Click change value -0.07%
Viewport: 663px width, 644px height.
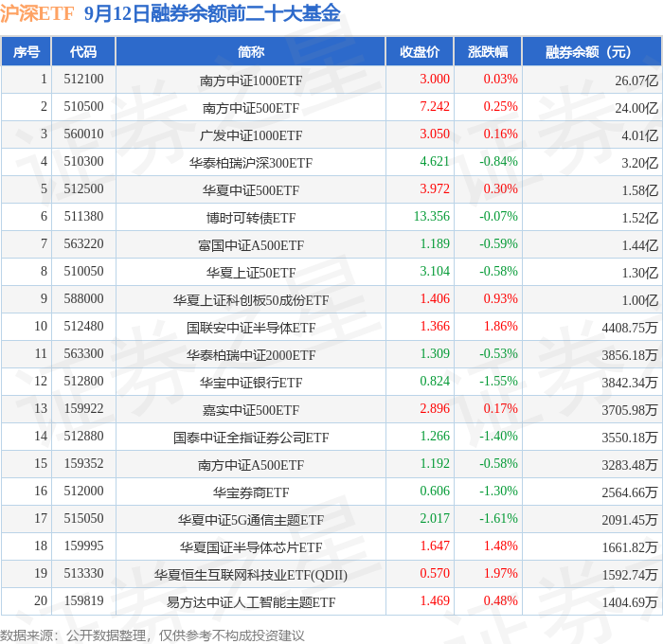(498, 217)
